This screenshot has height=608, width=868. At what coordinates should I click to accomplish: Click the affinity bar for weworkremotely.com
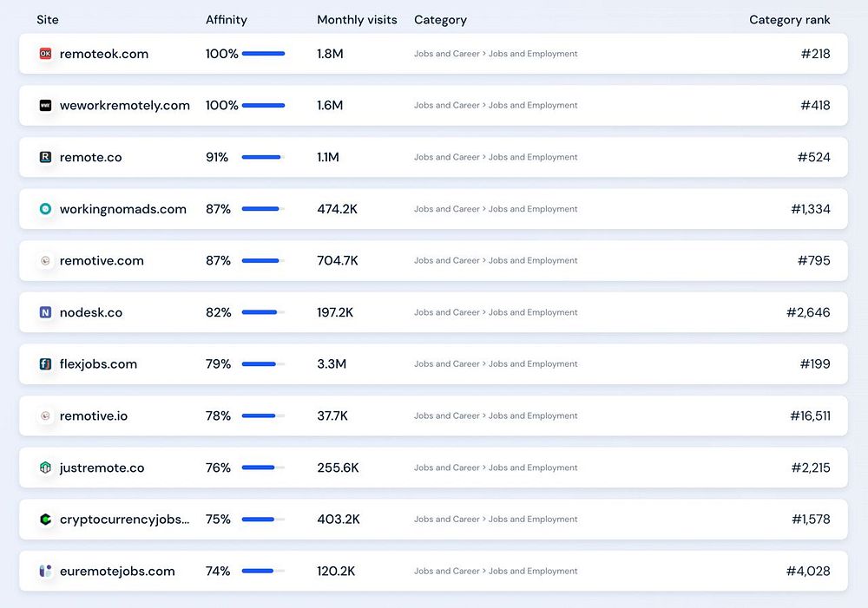[264, 105]
